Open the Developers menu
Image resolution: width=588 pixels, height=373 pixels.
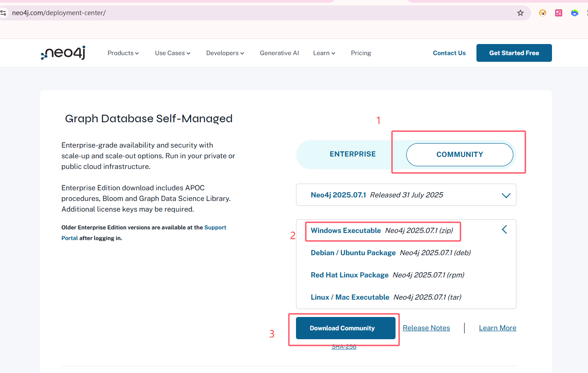[x=225, y=53]
